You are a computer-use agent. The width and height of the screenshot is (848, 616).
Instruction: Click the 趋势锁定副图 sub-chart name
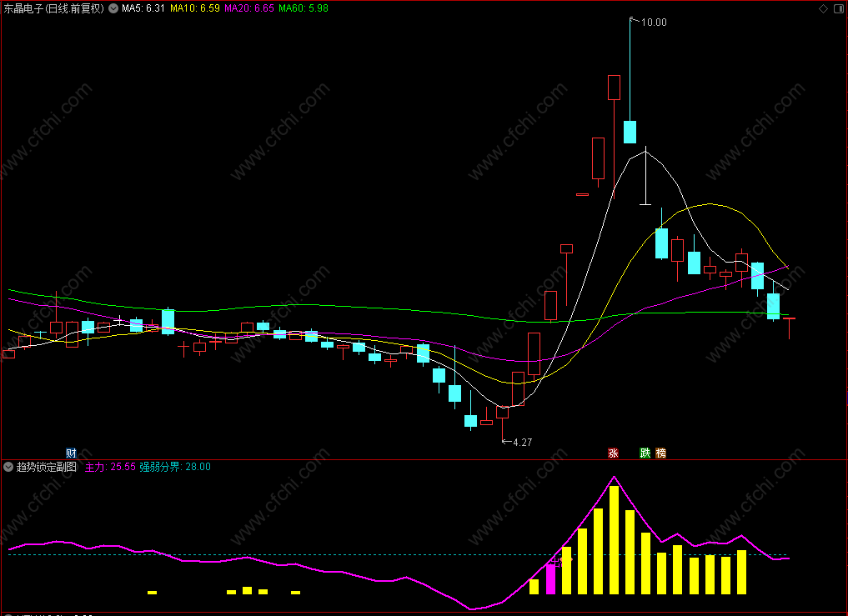[47, 467]
